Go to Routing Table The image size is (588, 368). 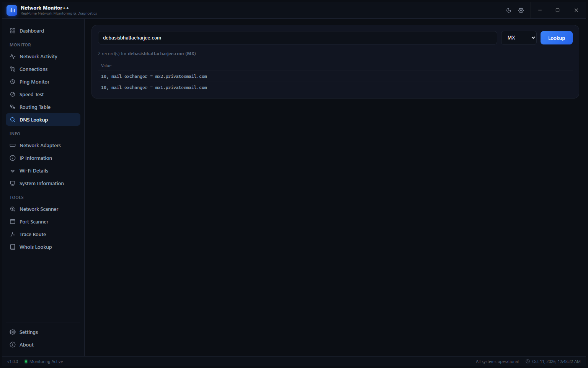tap(43, 107)
